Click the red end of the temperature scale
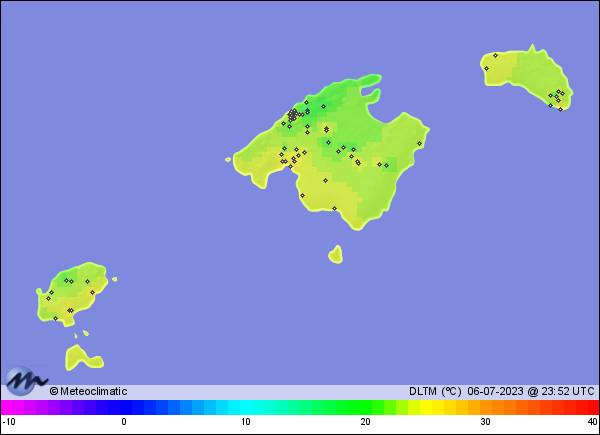Image resolution: width=600 pixels, height=435 pixels. [x=591, y=407]
